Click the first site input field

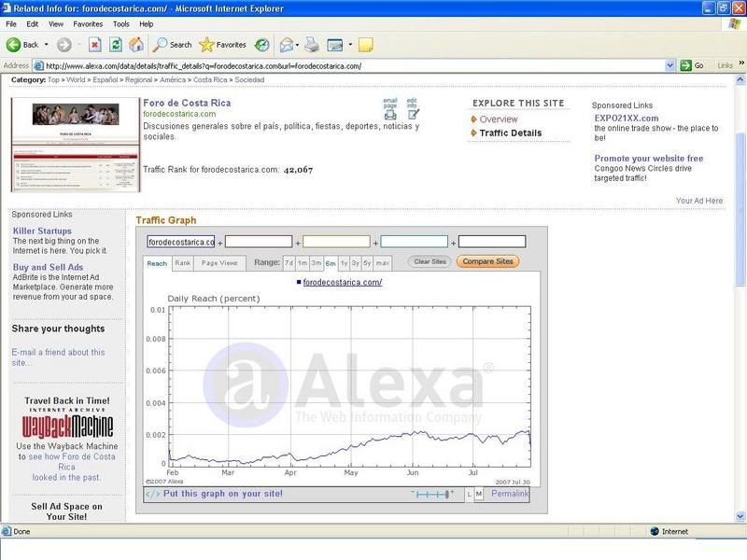click(180, 242)
